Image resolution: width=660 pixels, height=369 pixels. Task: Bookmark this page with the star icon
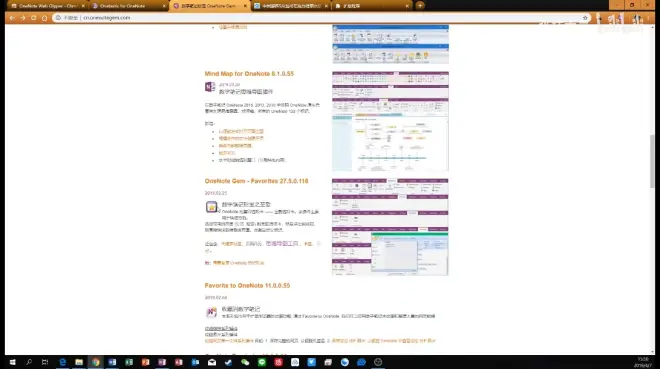coord(585,18)
